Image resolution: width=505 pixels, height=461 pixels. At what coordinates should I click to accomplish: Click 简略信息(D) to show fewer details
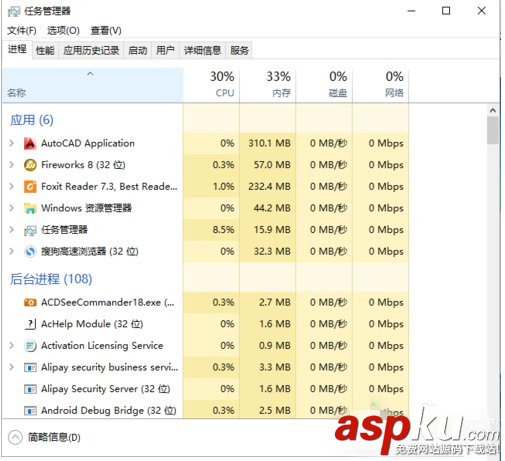click(x=54, y=437)
